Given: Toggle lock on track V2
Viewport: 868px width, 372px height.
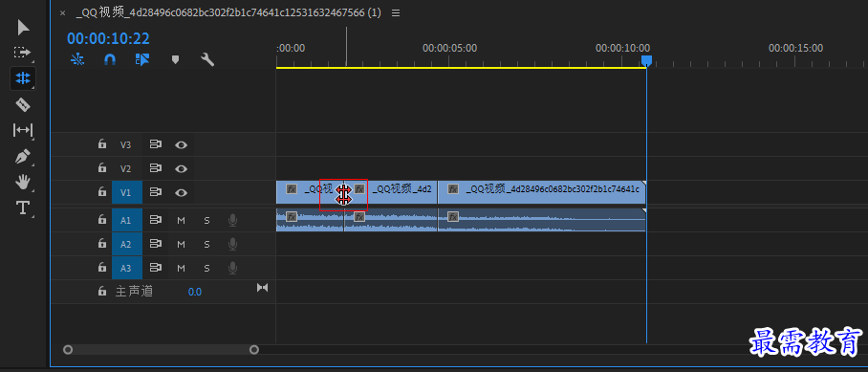Looking at the screenshot, I should [102, 167].
